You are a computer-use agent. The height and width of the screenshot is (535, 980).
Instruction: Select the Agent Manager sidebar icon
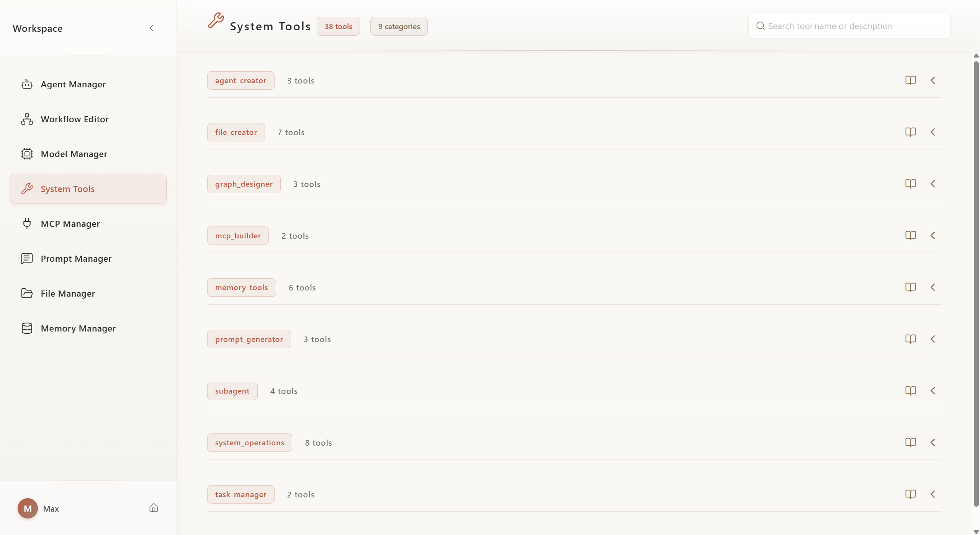tap(26, 84)
